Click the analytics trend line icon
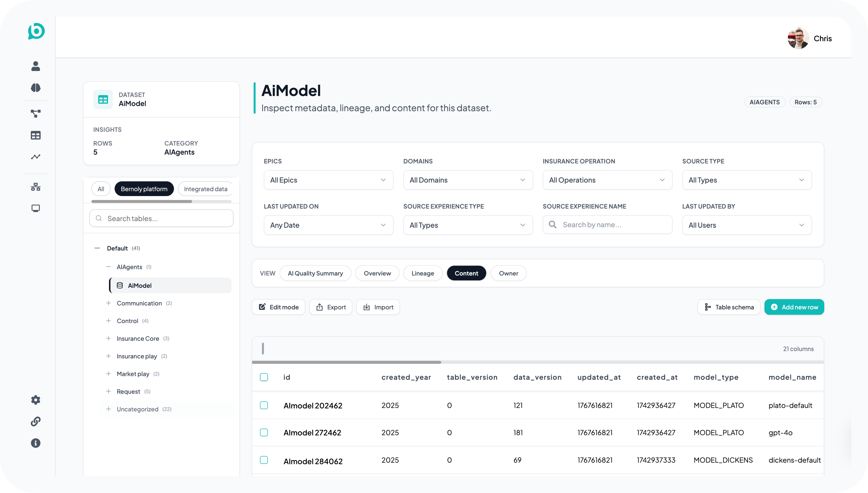The image size is (868, 493). 36,157
